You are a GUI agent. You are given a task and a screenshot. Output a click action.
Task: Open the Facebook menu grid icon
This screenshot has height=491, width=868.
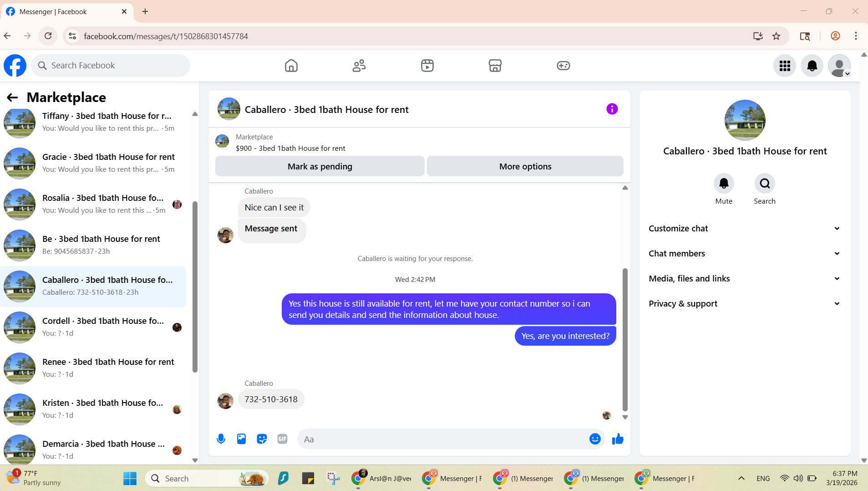click(x=785, y=66)
